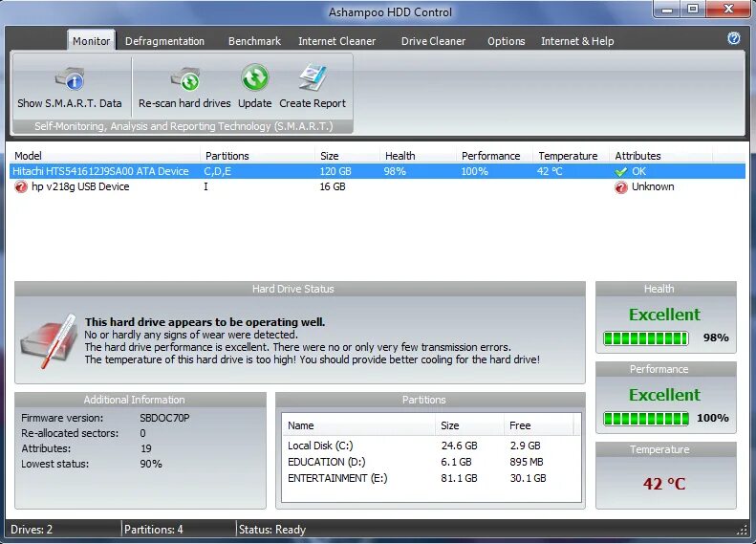Click the Free column header
Image resolution: width=756 pixels, height=544 pixels.
[x=539, y=425]
